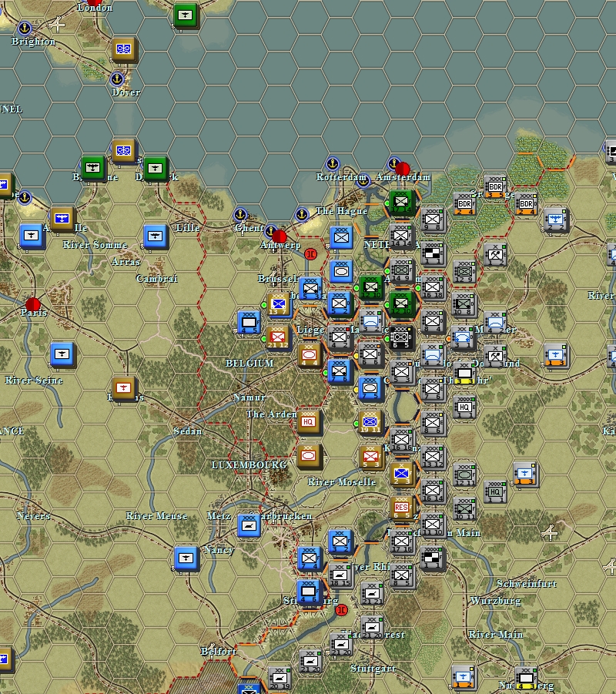Select the grey artillery unit marked 21 21
616x694 pixels.
372,593
